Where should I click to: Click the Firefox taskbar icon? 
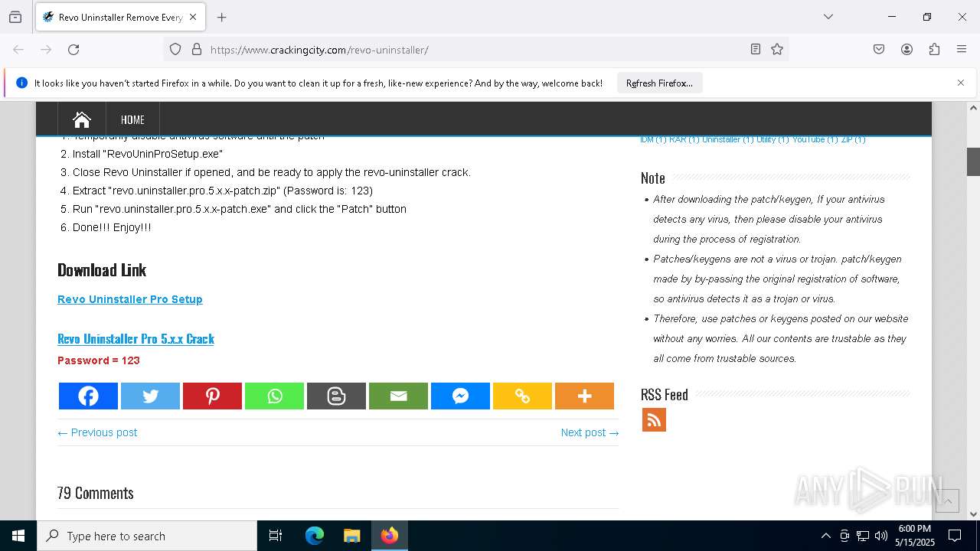(x=390, y=536)
